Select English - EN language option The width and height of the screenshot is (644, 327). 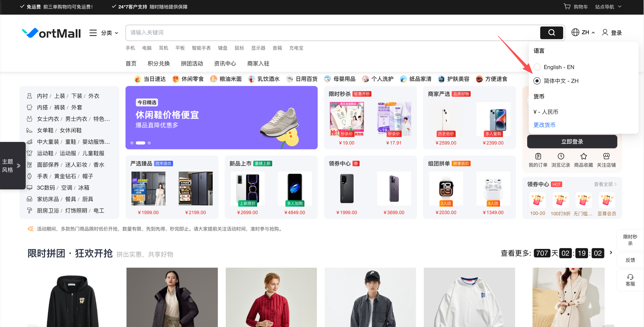tap(537, 67)
